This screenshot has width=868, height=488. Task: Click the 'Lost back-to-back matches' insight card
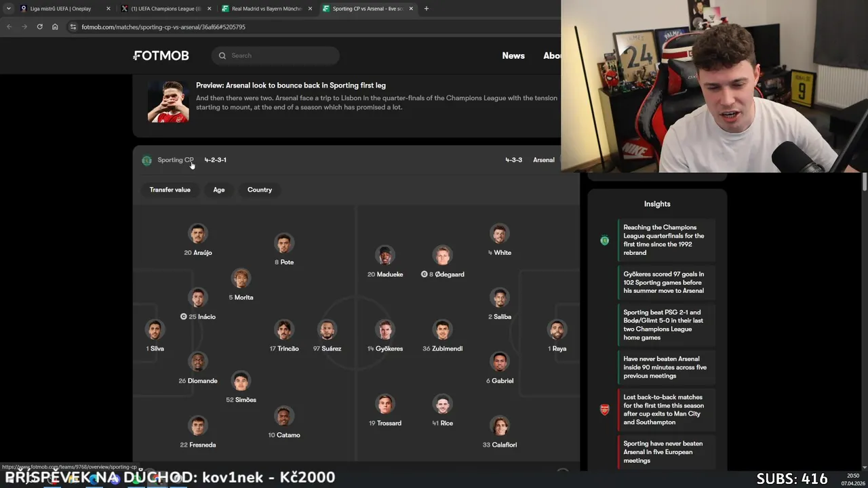point(666,409)
